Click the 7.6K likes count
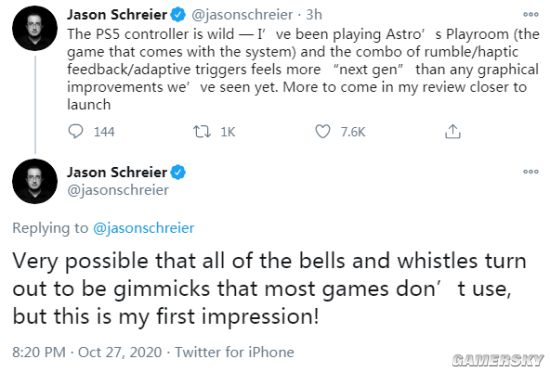 point(353,132)
